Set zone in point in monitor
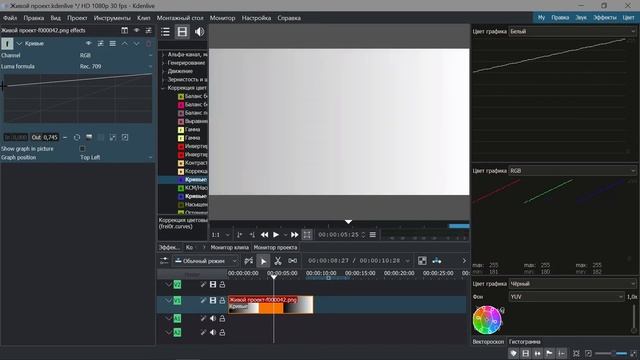The height and width of the screenshot is (360, 640). click(240, 235)
